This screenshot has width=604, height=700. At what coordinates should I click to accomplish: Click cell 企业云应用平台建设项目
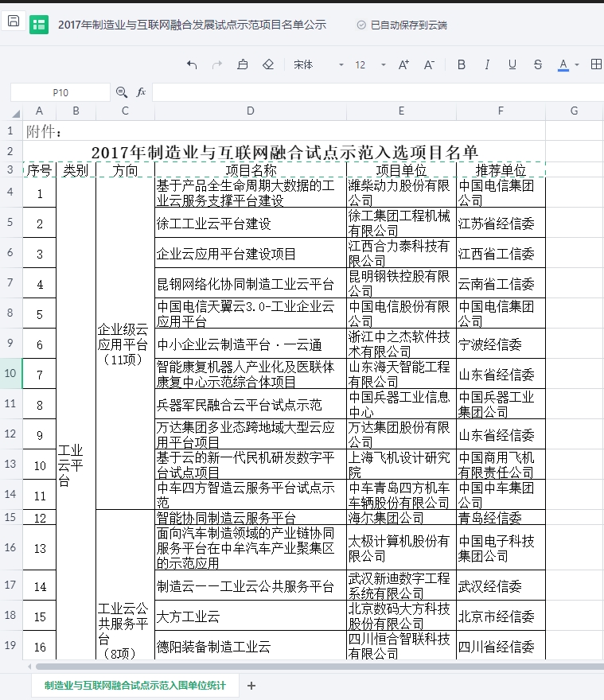coord(251,253)
